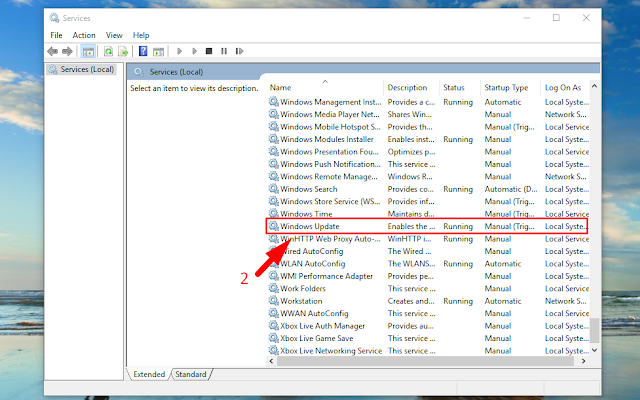Open the File menu

(56, 35)
